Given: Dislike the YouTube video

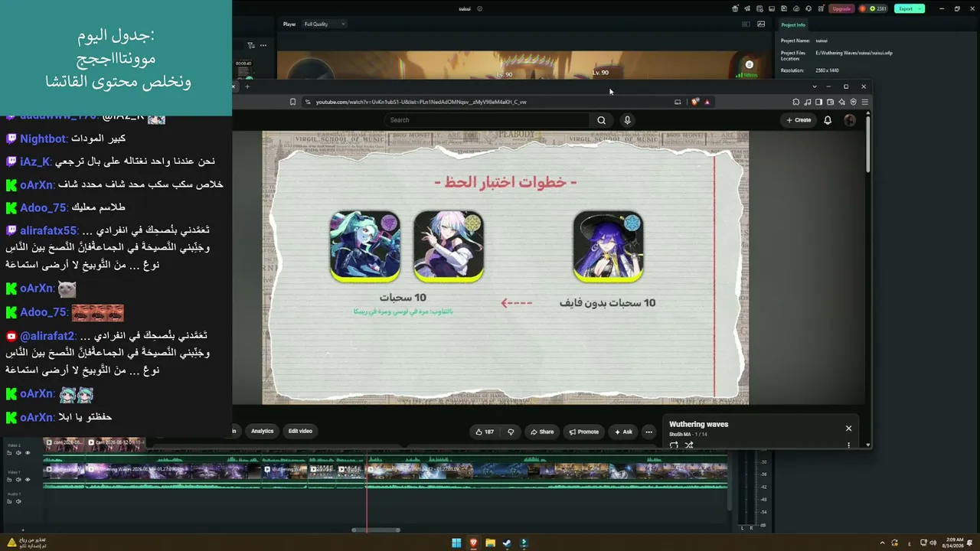Looking at the screenshot, I should point(511,432).
